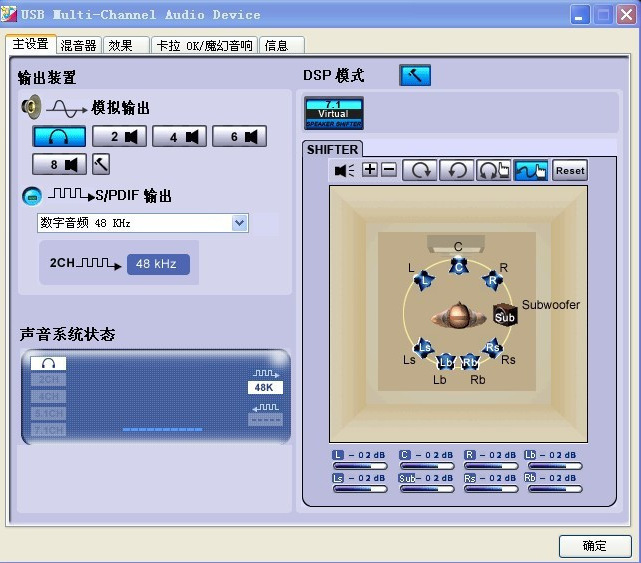The height and width of the screenshot is (563, 641).
Task: Select the Subwoofer Sub icon
Action: click(x=505, y=315)
